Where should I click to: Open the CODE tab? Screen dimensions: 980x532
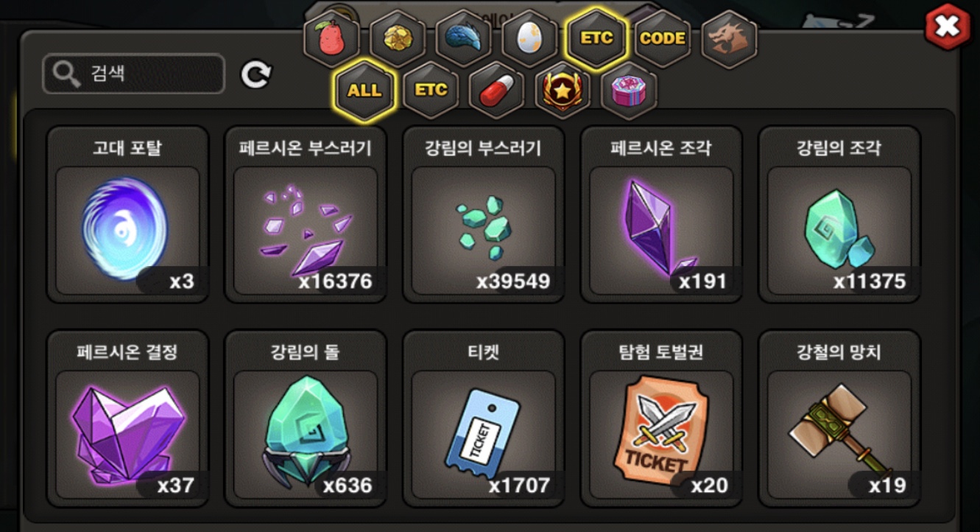(663, 38)
